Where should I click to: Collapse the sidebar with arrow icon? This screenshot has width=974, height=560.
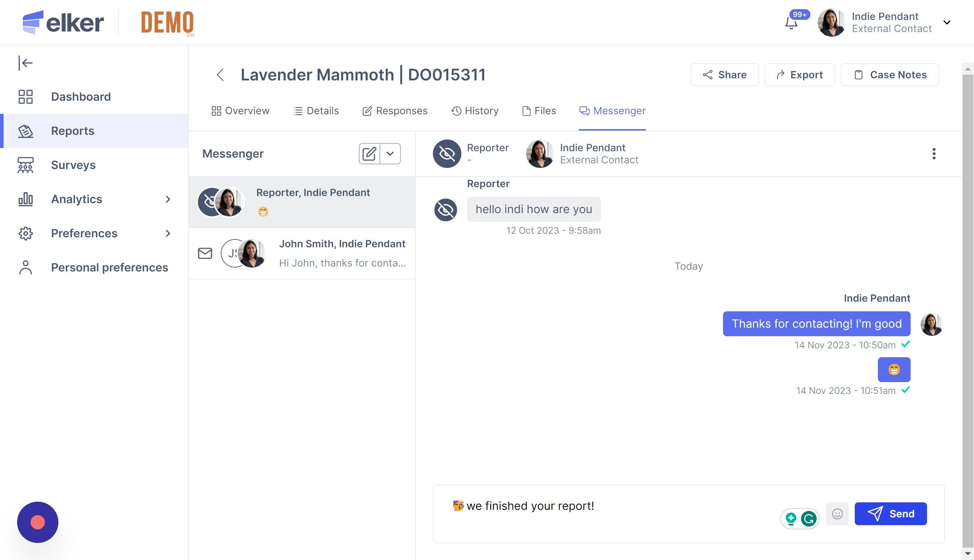(25, 63)
